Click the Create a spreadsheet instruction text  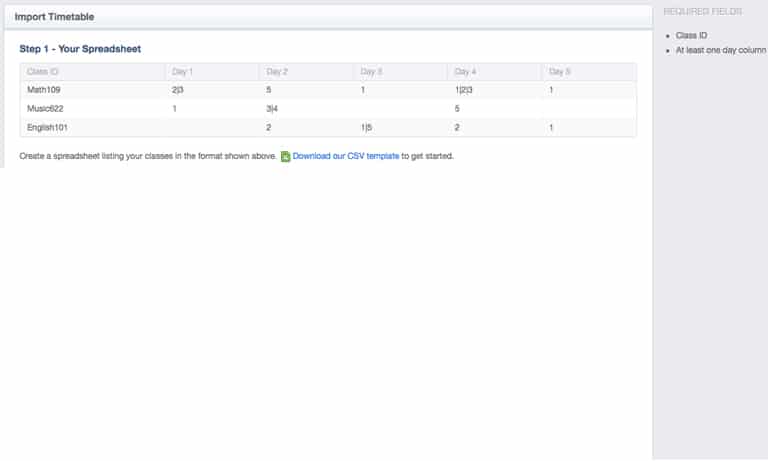tap(148, 156)
